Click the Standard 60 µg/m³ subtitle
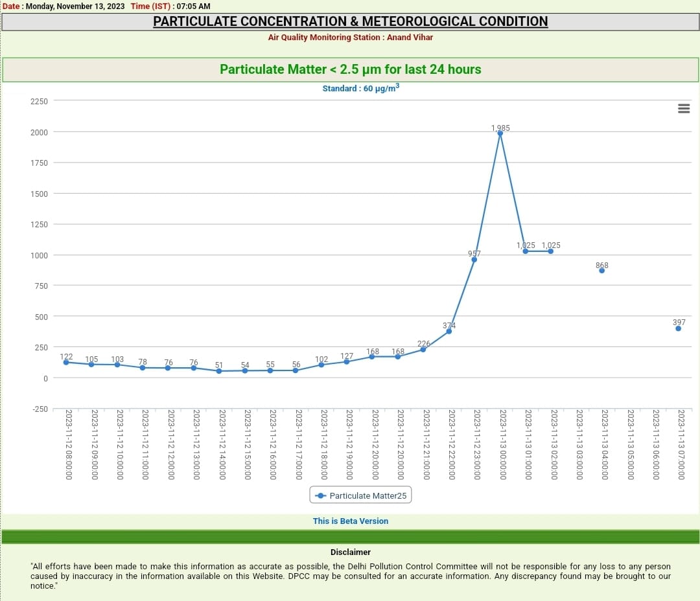 point(360,88)
